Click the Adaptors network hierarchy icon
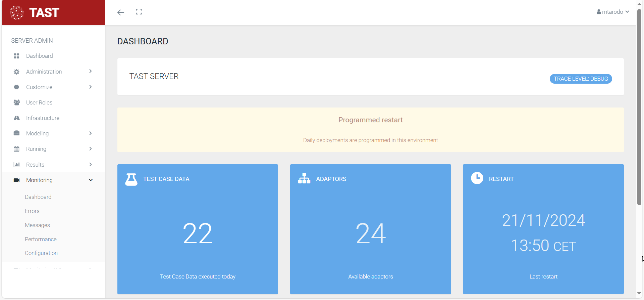Screen dimensions: 644x300 (304, 178)
